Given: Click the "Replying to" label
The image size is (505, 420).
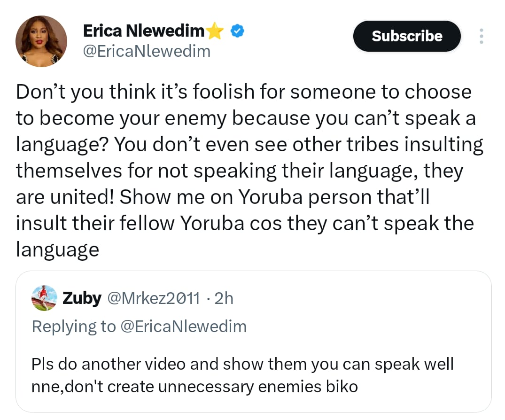Looking at the screenshot, I should tap(74, 326).
